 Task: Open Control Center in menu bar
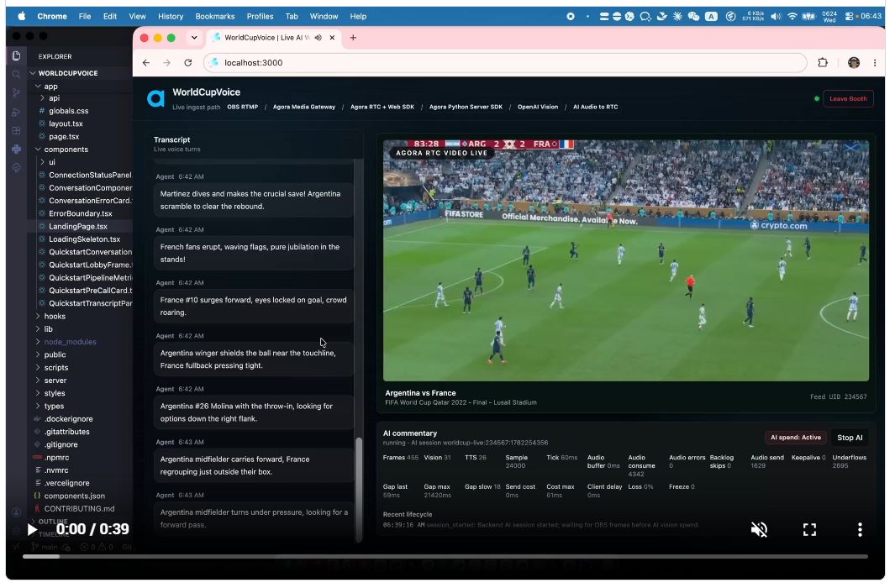coord(849,16)
